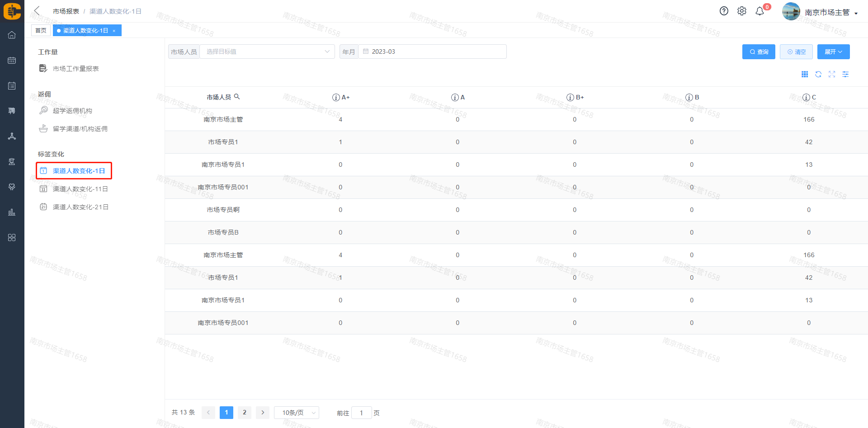Click the table refresh icon
The image size is (868, 428).
(x=818, y=74)
